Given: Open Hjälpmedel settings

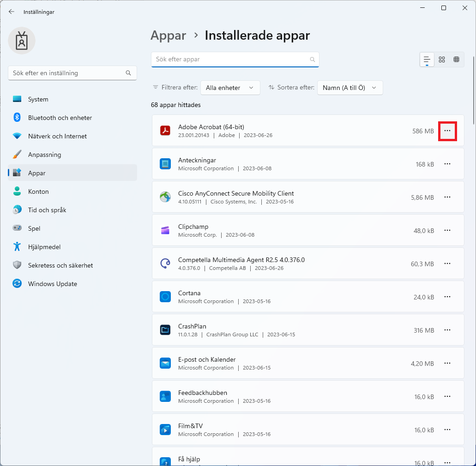Looking at the screenshot, I should [72, 247].
